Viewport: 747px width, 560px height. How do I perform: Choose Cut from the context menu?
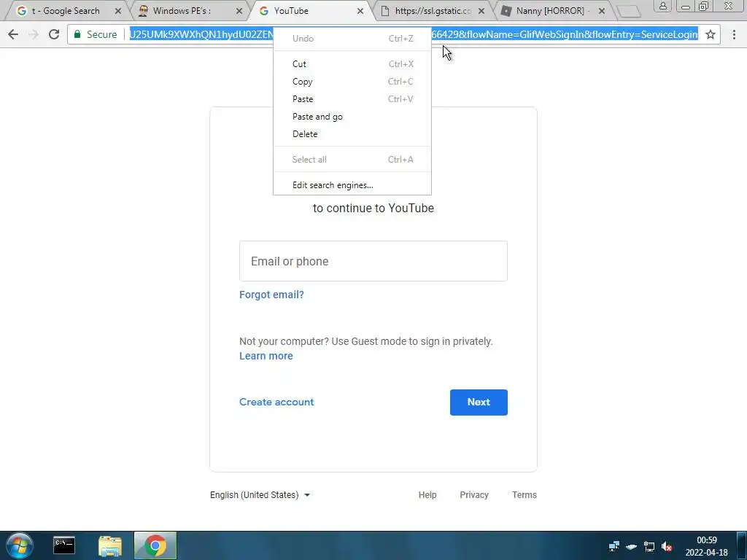352,64
